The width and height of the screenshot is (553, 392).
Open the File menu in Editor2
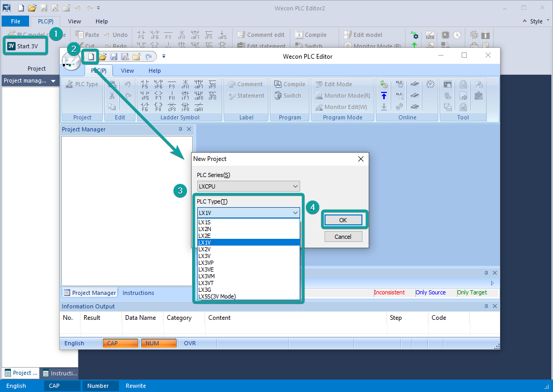click(x=16, y=21)
